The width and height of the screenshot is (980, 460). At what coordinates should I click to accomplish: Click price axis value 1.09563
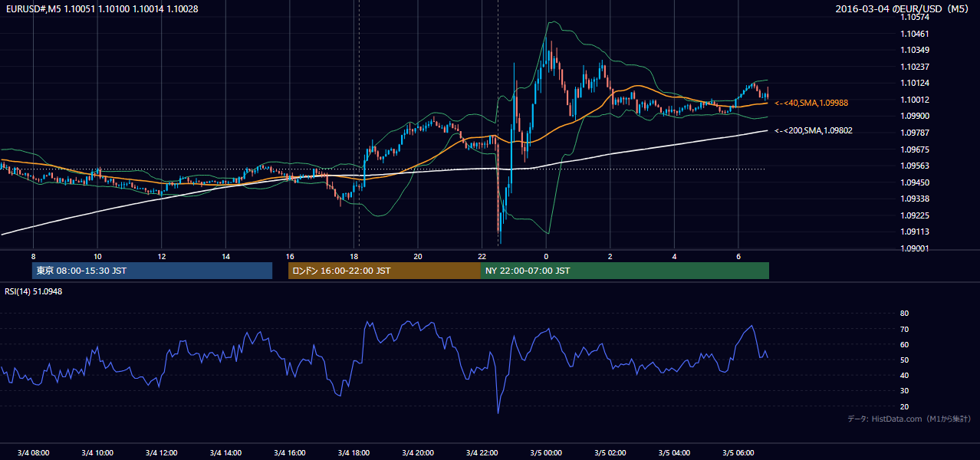coord(914,166)
